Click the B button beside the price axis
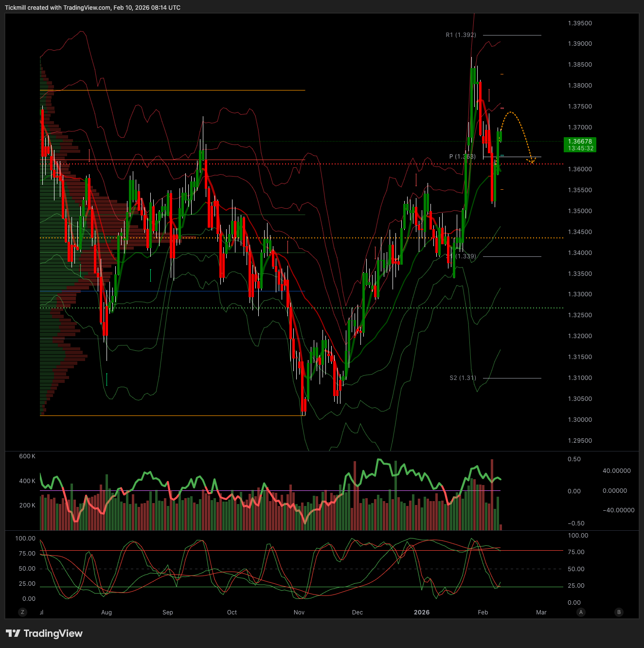 (x=619, y=612)
